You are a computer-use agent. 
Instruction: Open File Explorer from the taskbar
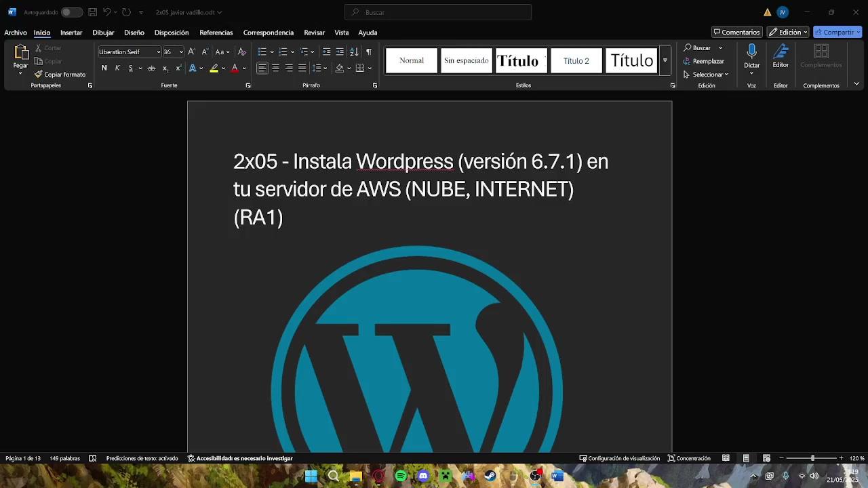(x=356, y=476)
